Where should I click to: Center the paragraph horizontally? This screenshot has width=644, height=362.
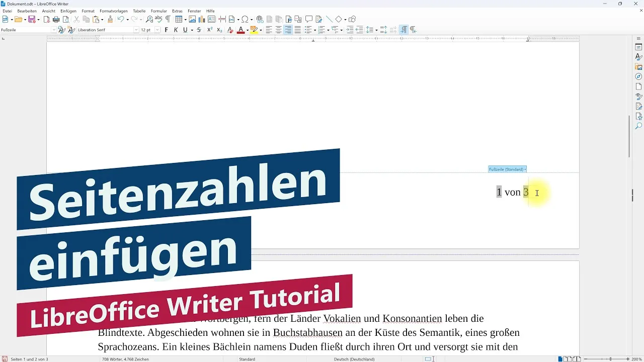278,30
